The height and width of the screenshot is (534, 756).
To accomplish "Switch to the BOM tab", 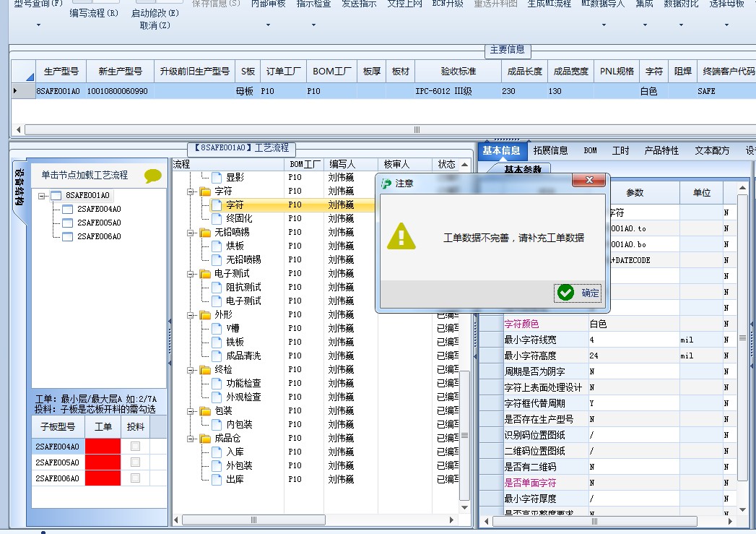I will (x=590, y=150).
